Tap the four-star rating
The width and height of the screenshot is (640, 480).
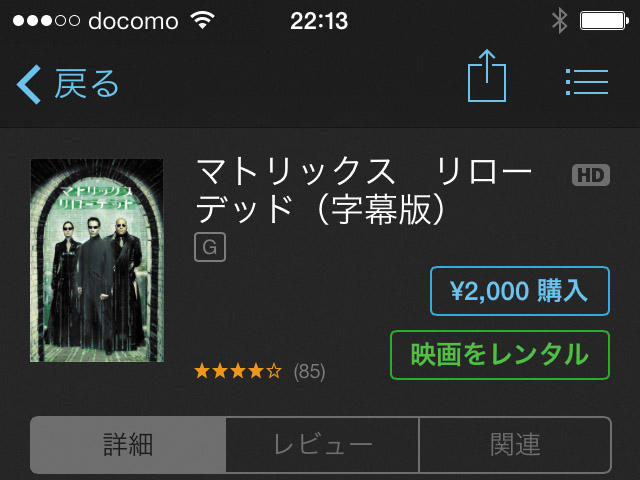(x=238, y=371)
